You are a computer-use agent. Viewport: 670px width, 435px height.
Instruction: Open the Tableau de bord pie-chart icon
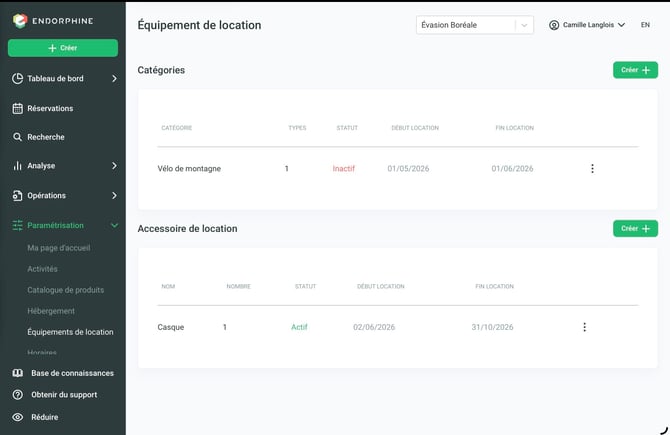[18, 79]
